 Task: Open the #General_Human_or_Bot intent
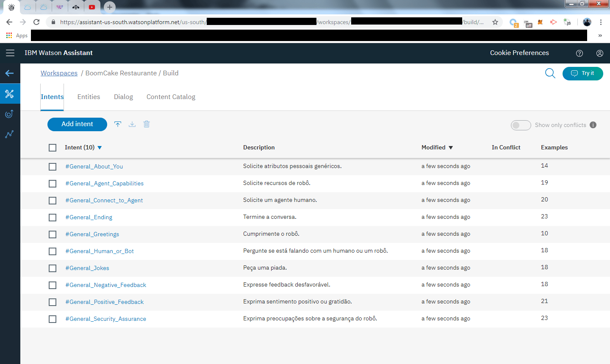coord(100,251)
